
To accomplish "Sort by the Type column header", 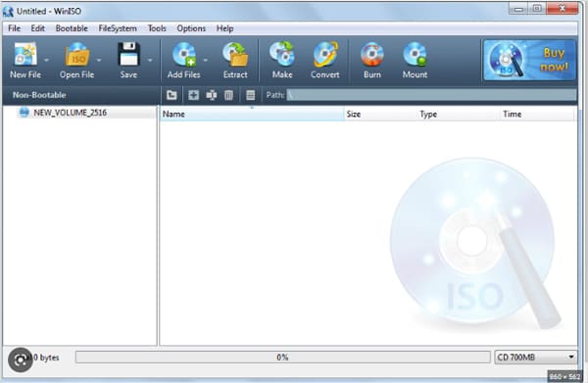I will coord(459,114).
